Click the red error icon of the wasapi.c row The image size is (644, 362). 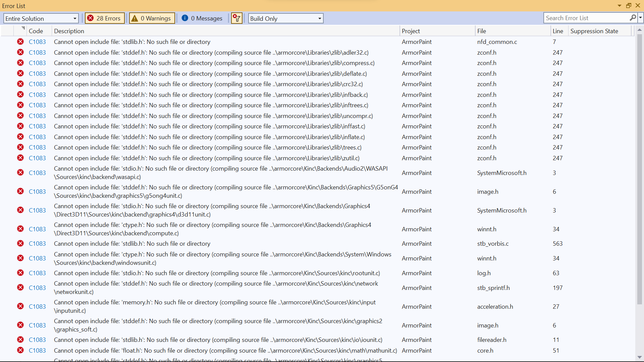tap(20, 173)
